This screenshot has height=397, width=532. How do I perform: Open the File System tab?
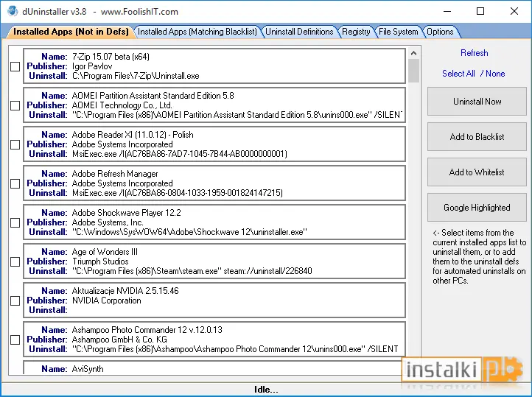pyautogui.click(x=399, y=32)
